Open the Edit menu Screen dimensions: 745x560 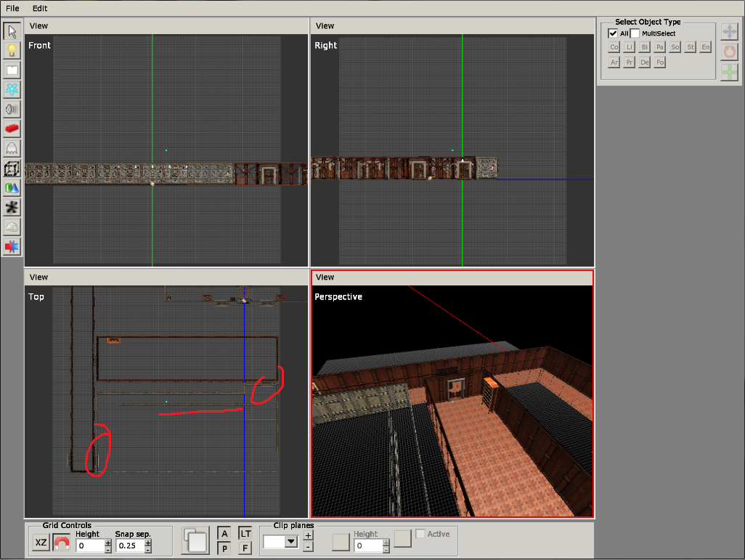pyautogui.click(x=40, y=8)
